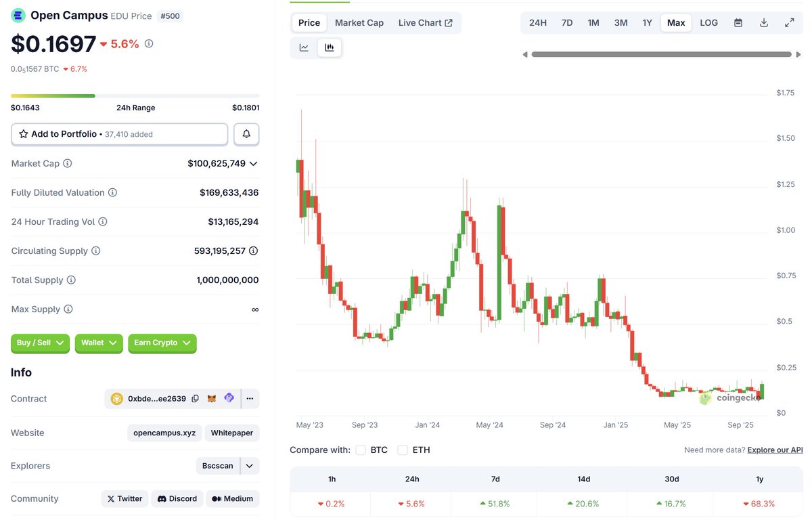Expand the chart to fullscreen
Screen dimensions: 812x520
pos(790,23)
